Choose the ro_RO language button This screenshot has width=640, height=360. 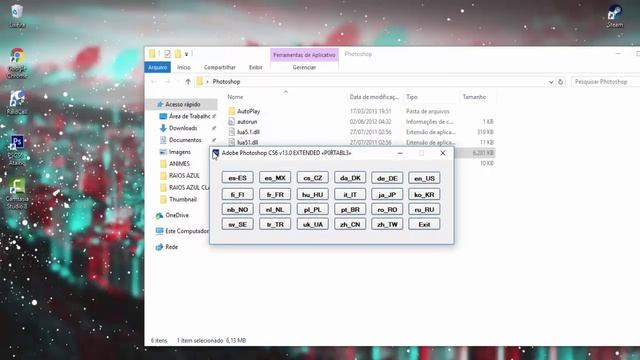(387, 209)
